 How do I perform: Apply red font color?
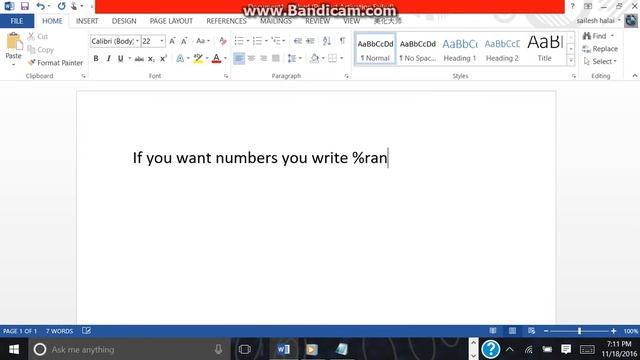(x=217, y=58)
